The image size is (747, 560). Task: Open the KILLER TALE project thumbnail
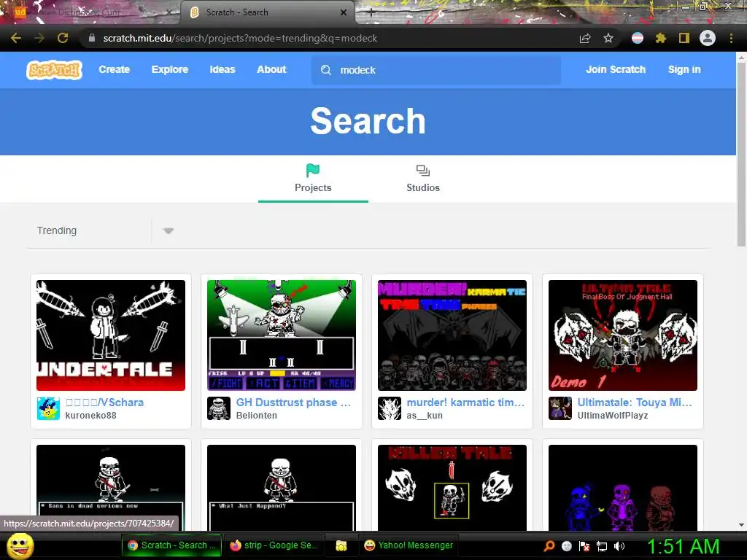click(x=452, y=488)
